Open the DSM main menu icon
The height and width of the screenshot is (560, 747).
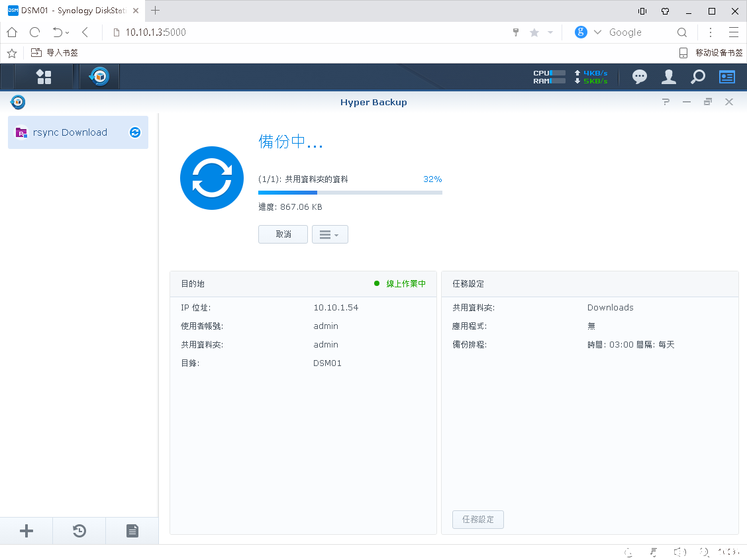[44, 77]
